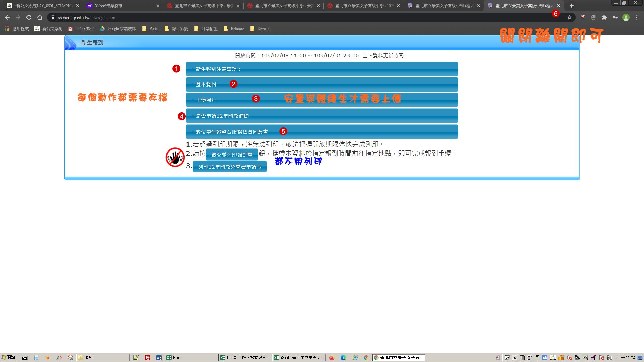Click the home icon in toolbar
This screenshot has width=644, height=362.
(40, 18)
